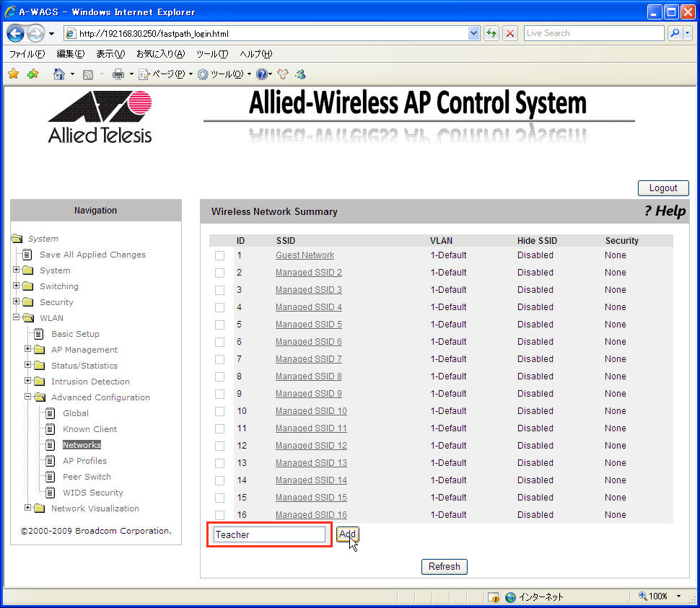This screenshot has height=608, width=700.
Task: Expand the System folder in navigation
Action: pos(16,270)
